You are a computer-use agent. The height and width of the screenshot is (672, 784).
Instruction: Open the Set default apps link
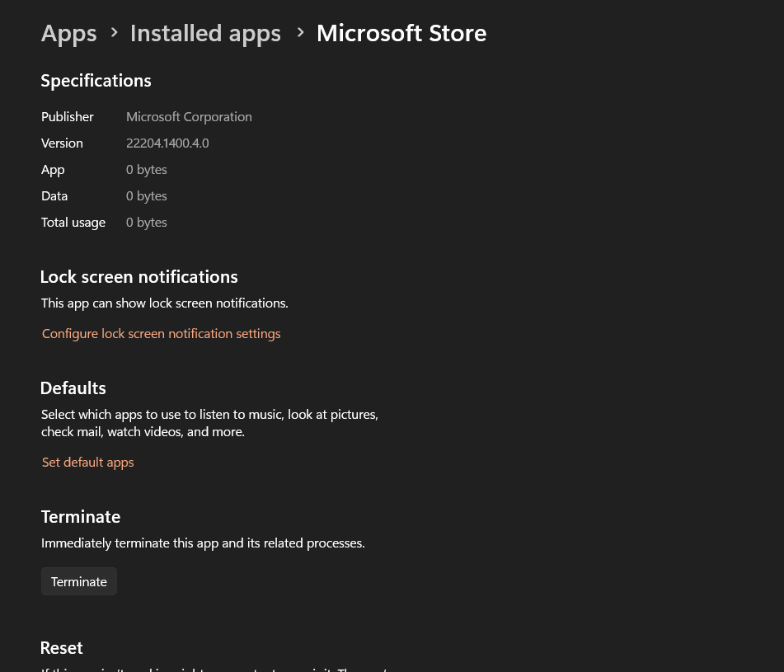[x=88, y=462]
